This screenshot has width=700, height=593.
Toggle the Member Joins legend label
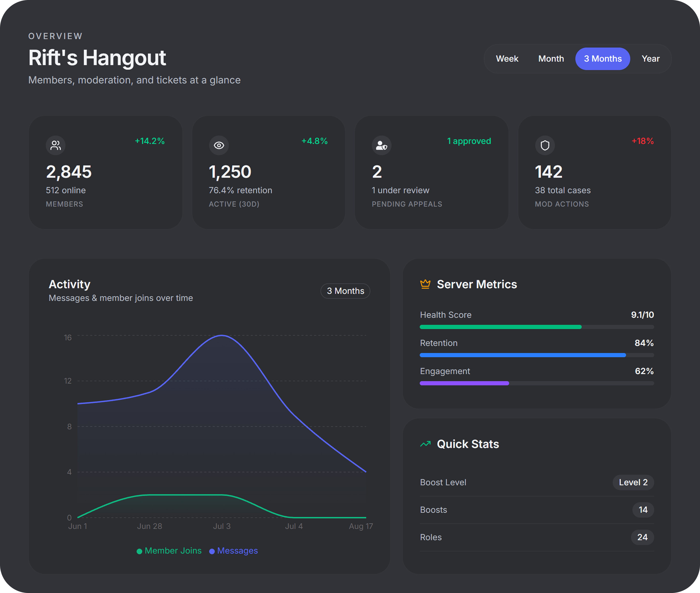tap(173, 551)
